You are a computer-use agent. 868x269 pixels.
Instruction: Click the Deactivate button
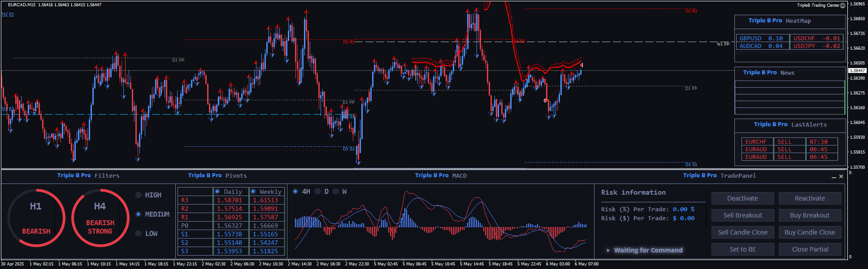click(x=742, y=198)
